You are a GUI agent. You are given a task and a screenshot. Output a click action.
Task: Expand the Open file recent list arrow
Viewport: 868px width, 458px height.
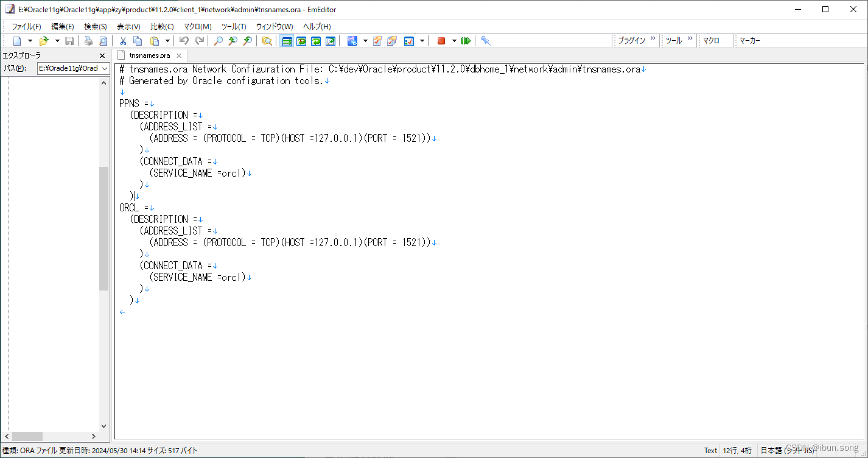click(57, 41)
